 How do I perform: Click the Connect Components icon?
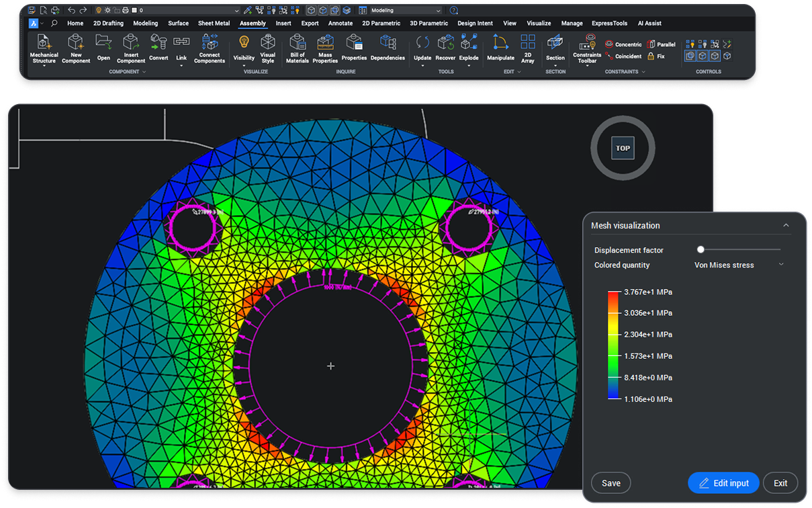(210, 43)
